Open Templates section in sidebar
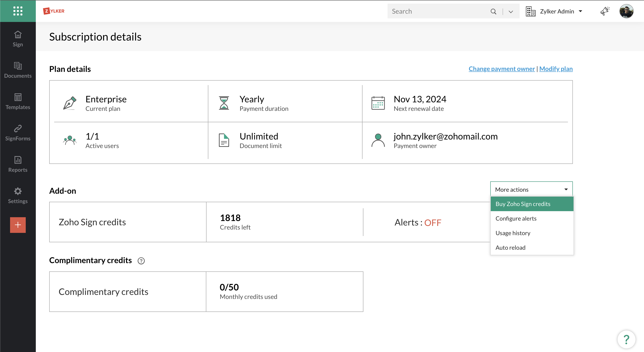644x352 pixels. [x=18, y=101]
